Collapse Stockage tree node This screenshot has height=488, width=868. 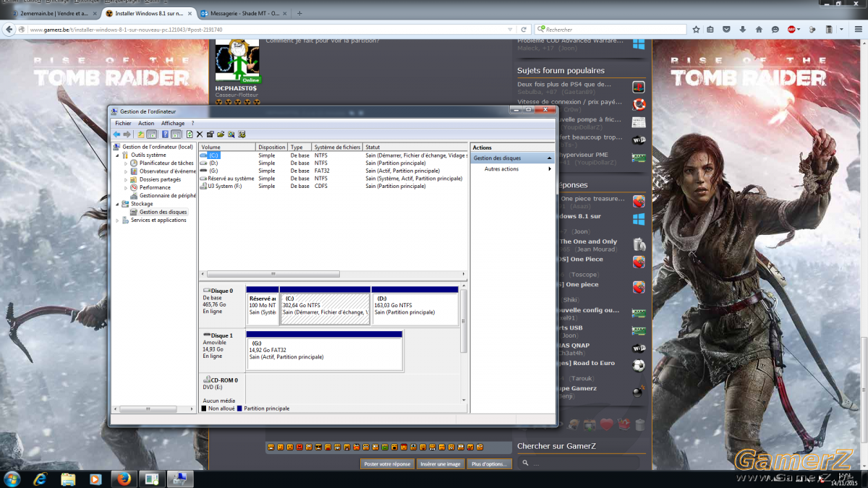click(117, 204)
